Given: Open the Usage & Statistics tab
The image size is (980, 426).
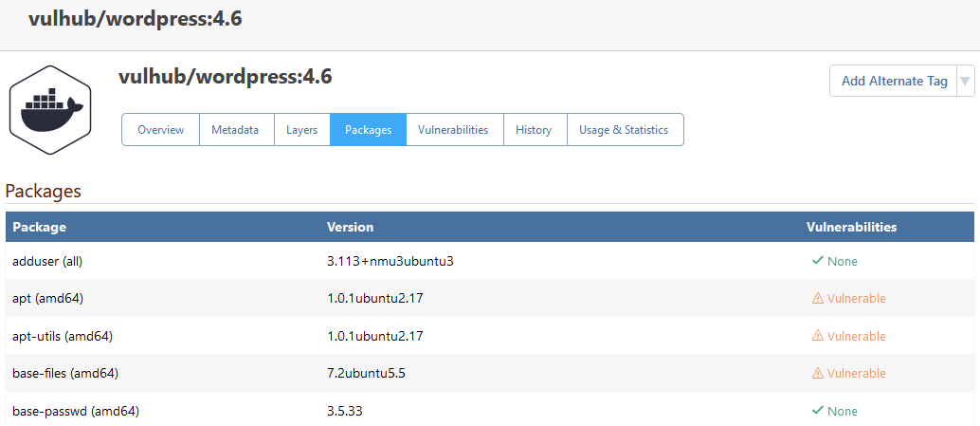Looking at the screenshot, I should 624,129.
